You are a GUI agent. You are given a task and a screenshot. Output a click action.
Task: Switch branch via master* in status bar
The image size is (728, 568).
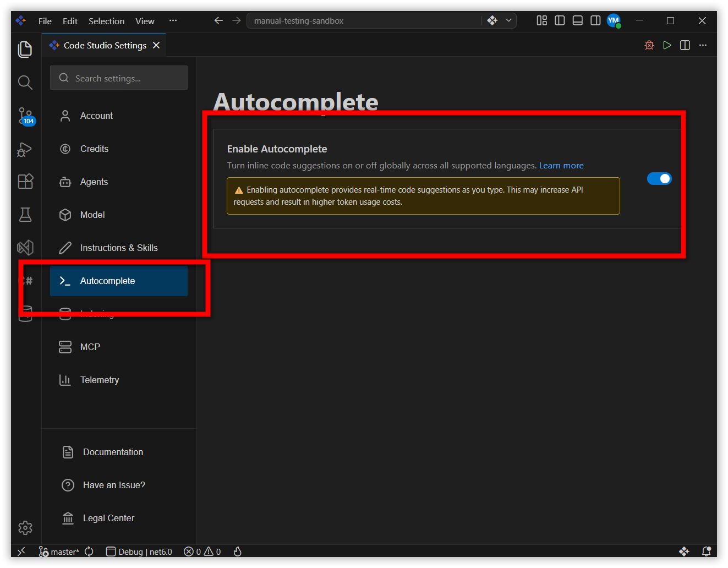point(59,551)
